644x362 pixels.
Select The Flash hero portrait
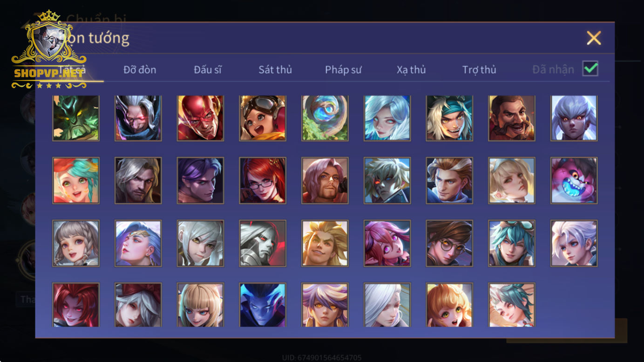tap(200, 118)
